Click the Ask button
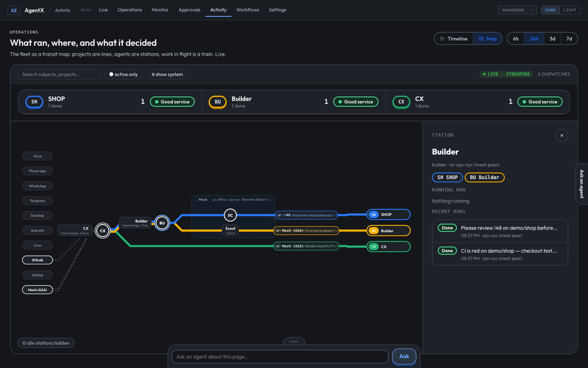588x368 pixels. point(404,357)
